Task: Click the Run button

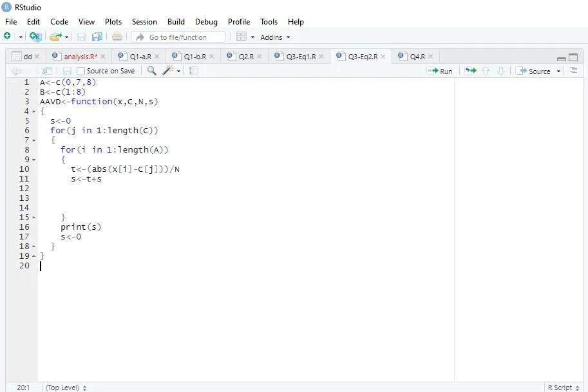Action: [440, 71]
